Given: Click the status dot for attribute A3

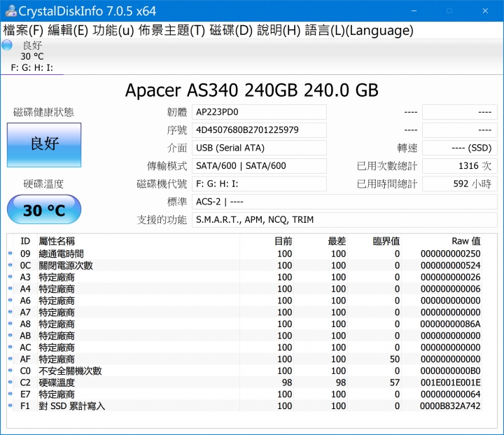Looking at the screenshot, I should point(10,277).
